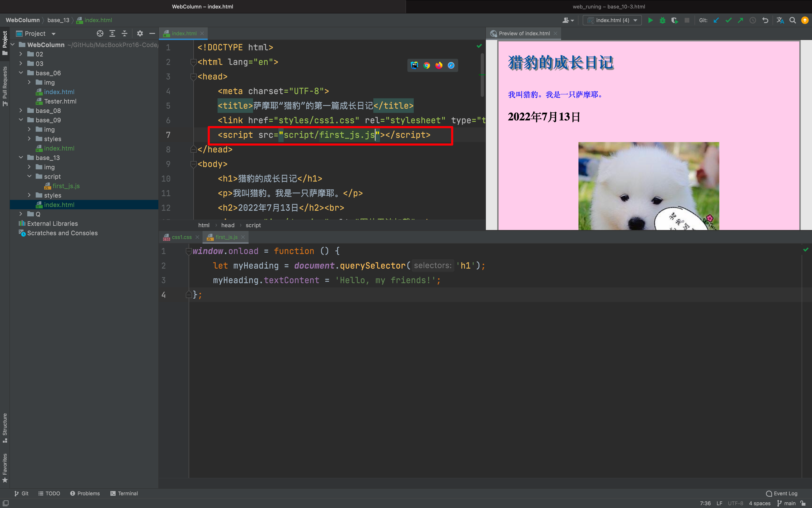The height and width of the screenshot is (508, 812).
Task: Click the lock icon in status bar
Action: 803,503
